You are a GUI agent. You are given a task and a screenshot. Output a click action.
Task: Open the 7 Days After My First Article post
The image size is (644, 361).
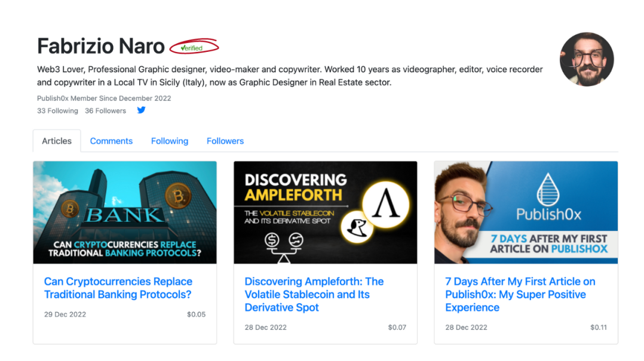click(x=520, y=294)
